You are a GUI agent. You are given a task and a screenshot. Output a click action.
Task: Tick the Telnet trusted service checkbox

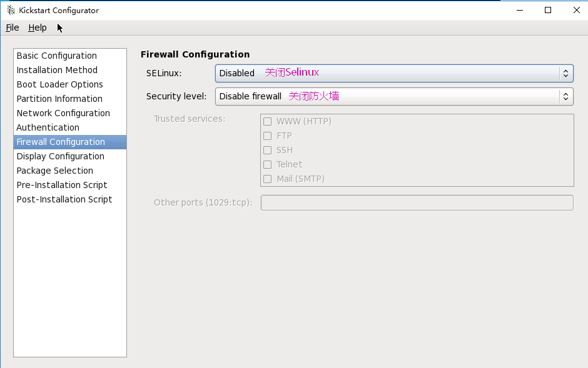coord(267,164)
